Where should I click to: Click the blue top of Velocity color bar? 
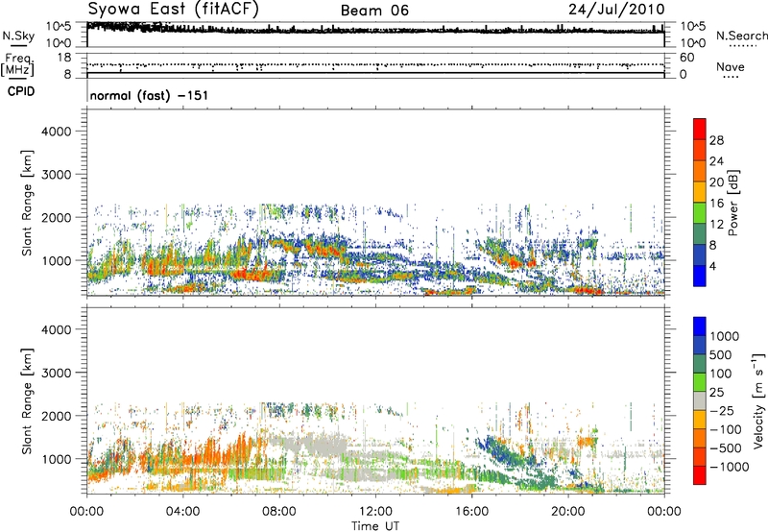(x=700, y=326)
